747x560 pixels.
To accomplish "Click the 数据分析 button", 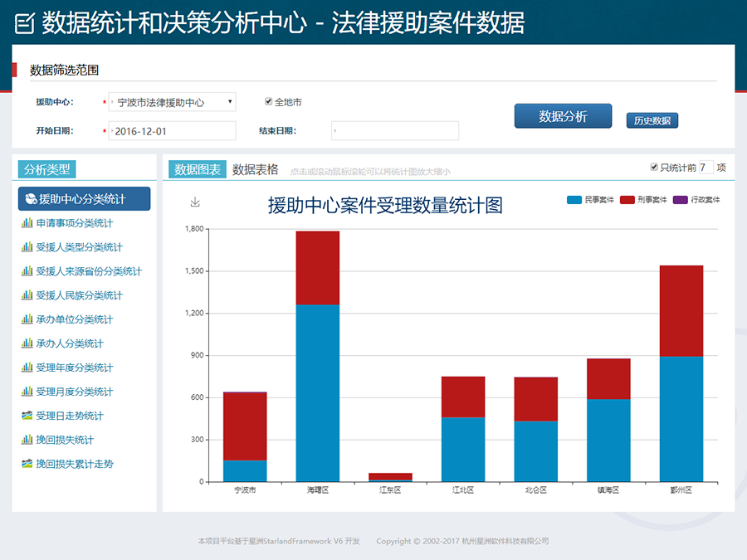I will [563, 116].
